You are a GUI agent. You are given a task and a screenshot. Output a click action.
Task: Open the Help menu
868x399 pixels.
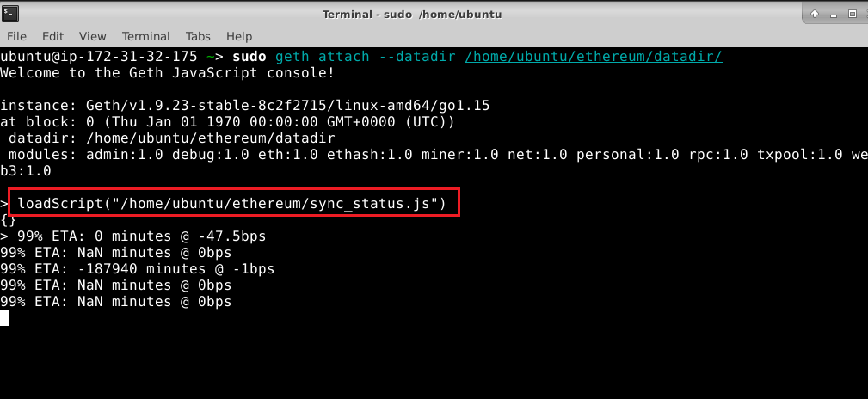[x=239, y=36]
